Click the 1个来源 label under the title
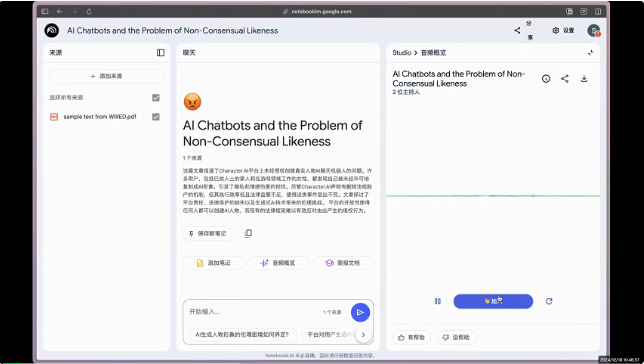Image resolution: width=644 pixels, height=364 pixels. [192, 158]
